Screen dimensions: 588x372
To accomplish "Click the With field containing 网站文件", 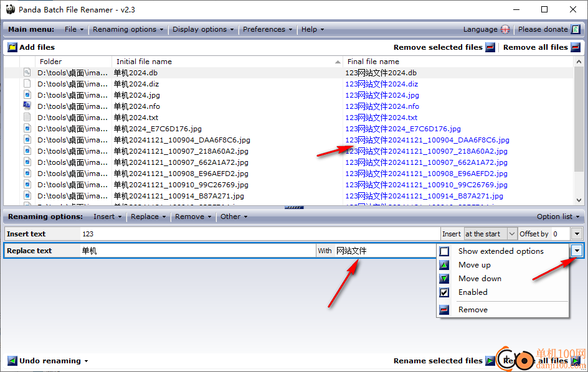I will click(385, 251).
